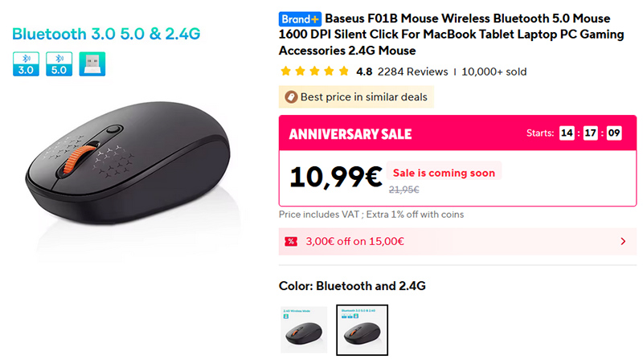This screenshot has width=643, height=364.
Task: Click the Sale is coming soon label
Action: click(x=444, y=173)
